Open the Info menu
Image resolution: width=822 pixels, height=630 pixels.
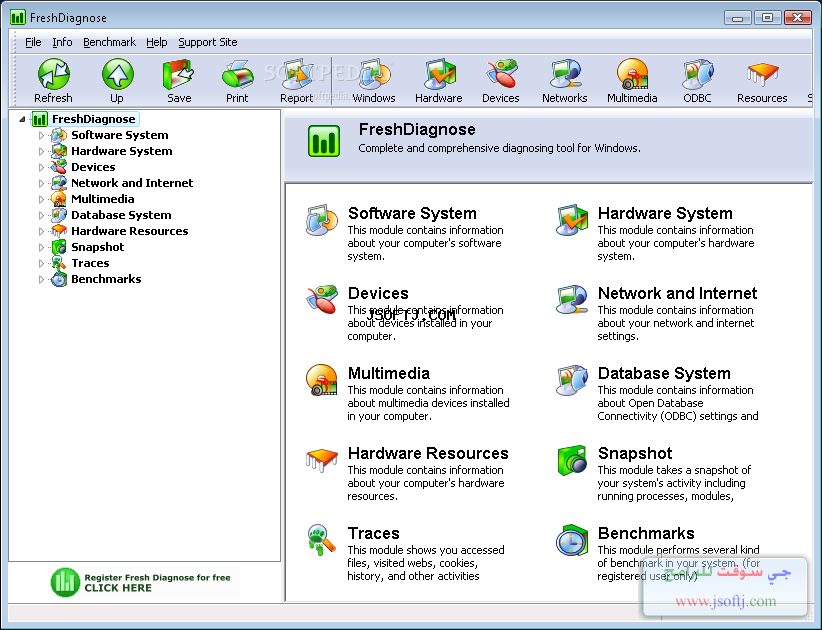pos(62,42)
